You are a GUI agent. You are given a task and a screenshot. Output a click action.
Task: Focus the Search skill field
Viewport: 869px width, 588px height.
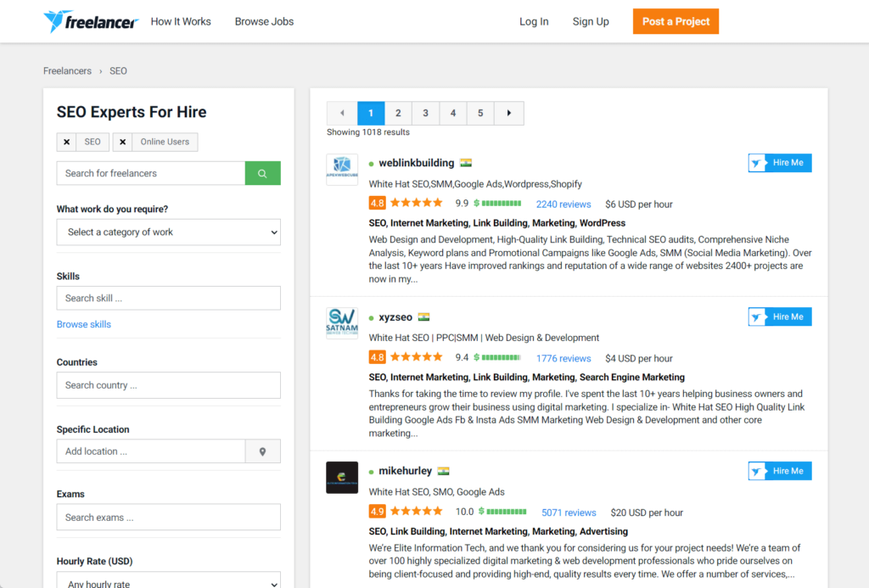point(169,298)
